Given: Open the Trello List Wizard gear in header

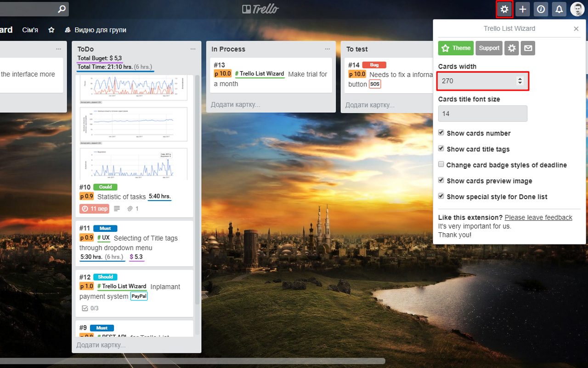Looking at the screenshot, I should pyautogui.click(x=504, y=9).
